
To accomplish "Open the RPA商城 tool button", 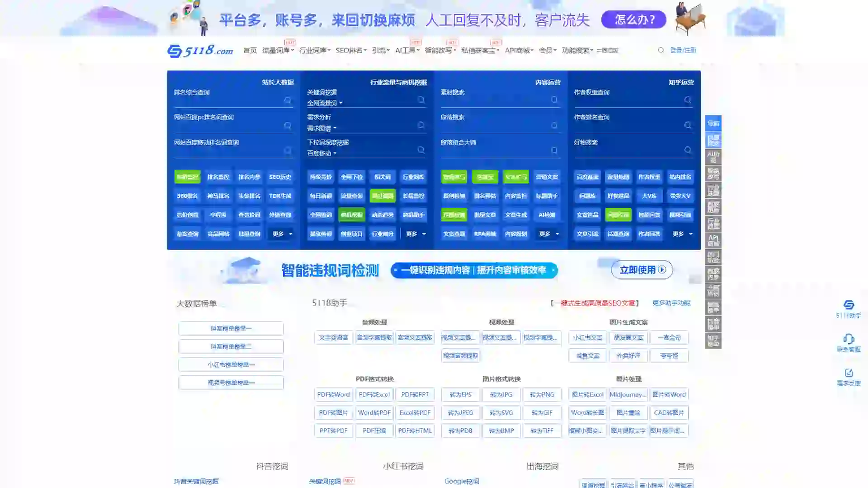I will [x=485, y=234].
